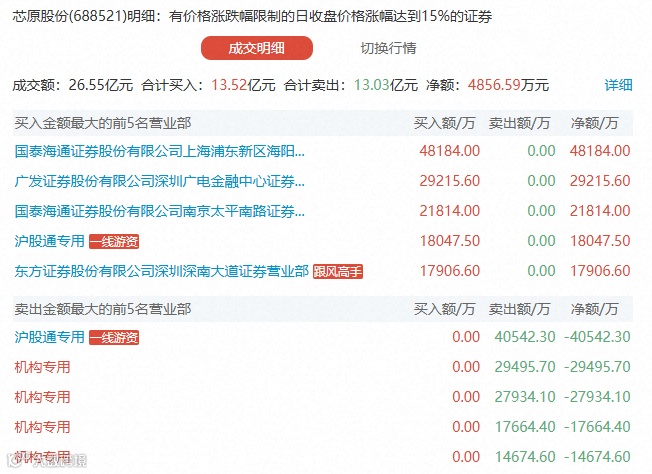Click the 成交额 value 26.55亿元
This screenshot has width=652, height=474.
[101, 85]
